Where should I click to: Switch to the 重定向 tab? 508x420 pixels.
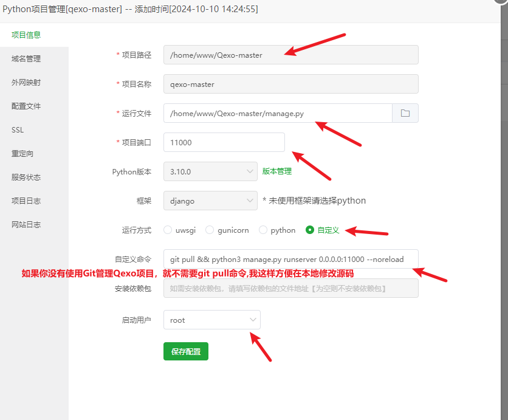coord(22,153)
